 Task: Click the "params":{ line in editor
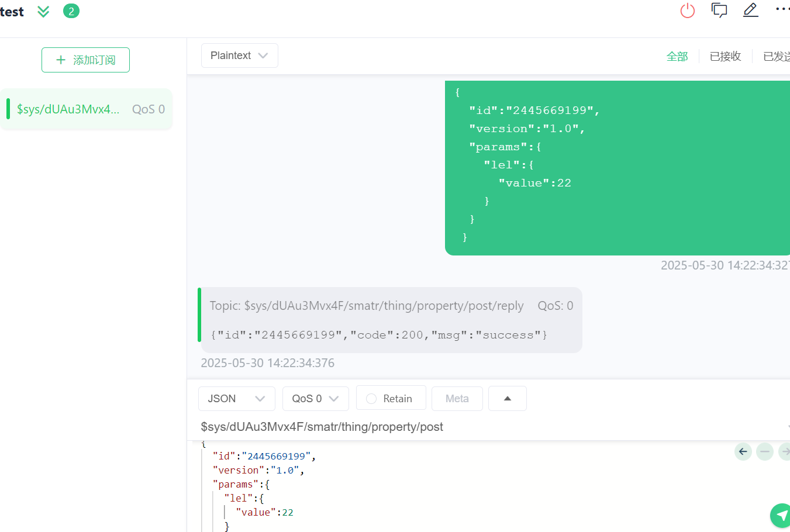tap(241, 484)
